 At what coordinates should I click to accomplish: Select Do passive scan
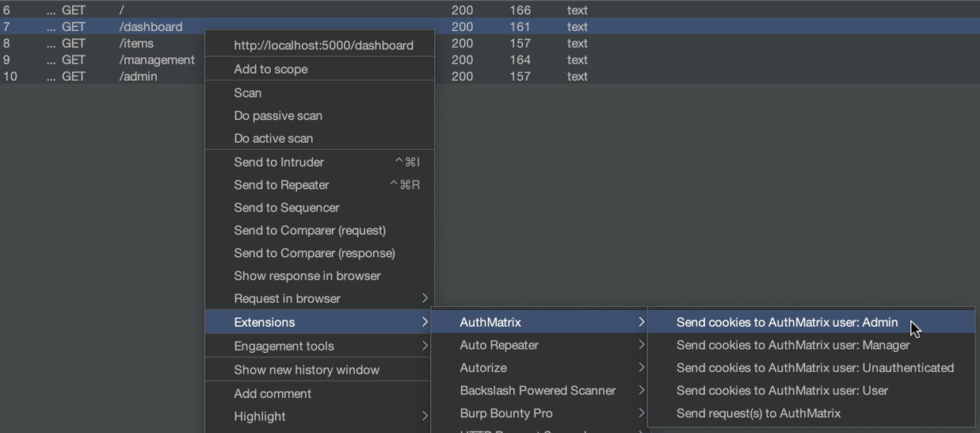[319, 116]
